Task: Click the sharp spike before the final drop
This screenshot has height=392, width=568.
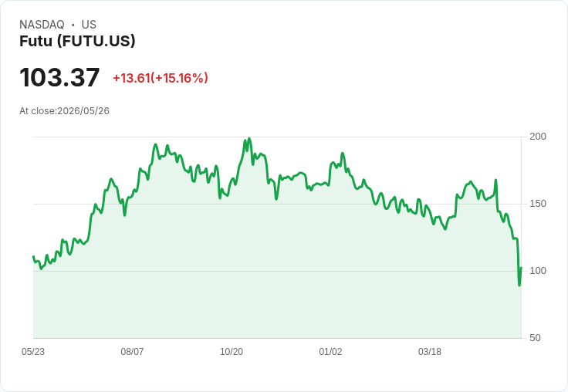Action: tap(495, 180)
